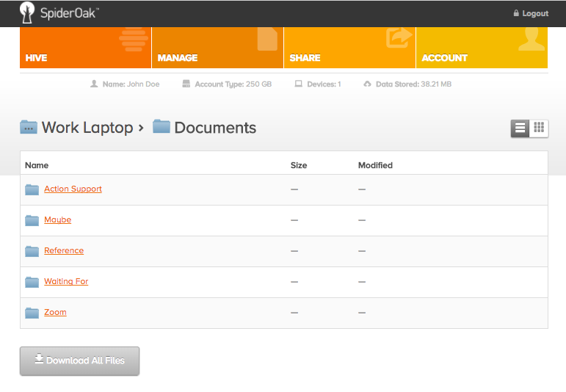Click the folder icon beside Zoom
This screenshot has height=392, width=566.
[x=32, y=313]
